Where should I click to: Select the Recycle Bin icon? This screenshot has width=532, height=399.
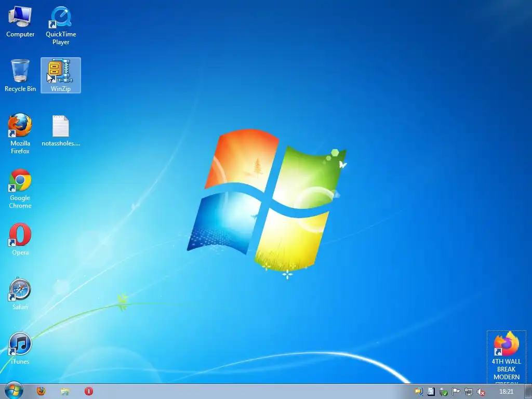[20, 76]
